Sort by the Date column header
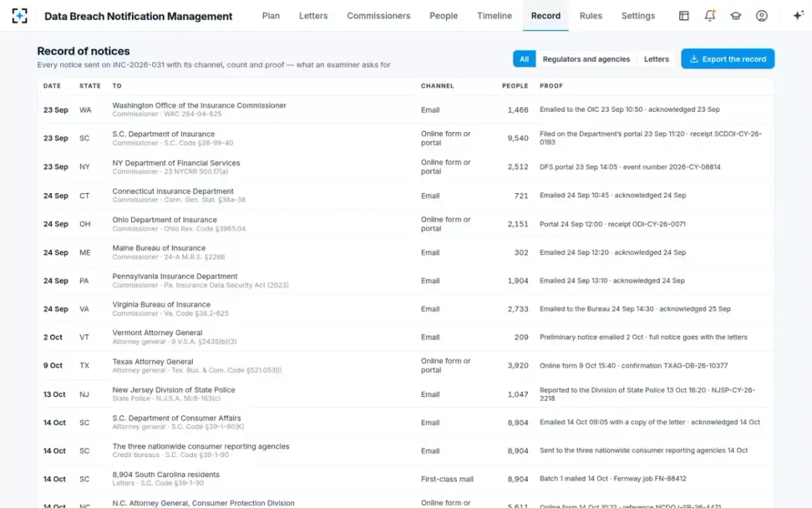 [52, 86]
